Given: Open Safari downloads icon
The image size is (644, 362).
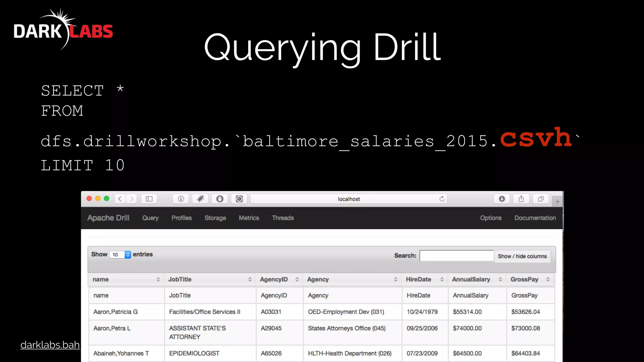Looking at the screenshot, I should click(x=502, y=199).
